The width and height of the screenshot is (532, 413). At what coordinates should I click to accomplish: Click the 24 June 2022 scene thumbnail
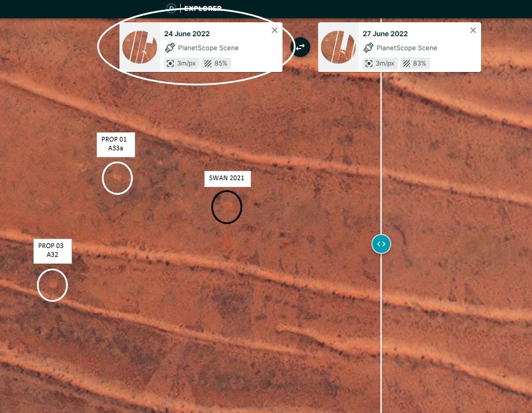click(x=140, y=47)
